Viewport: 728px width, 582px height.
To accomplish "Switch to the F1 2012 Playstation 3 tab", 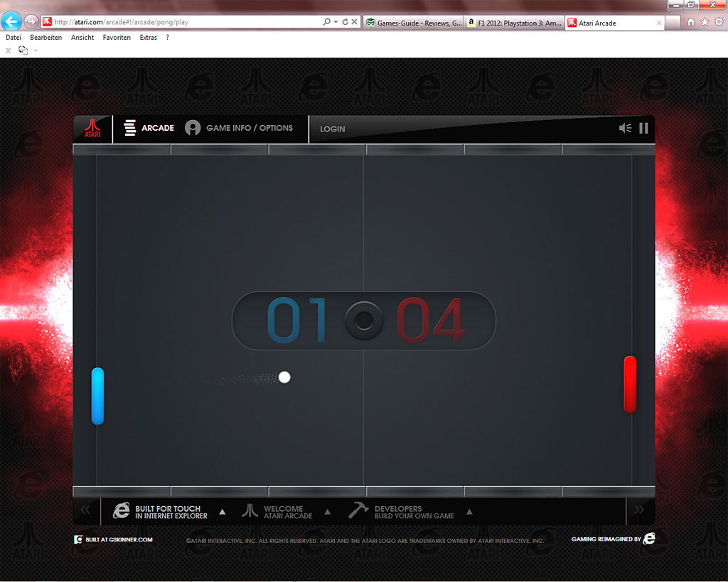I will tap(515, 23).
